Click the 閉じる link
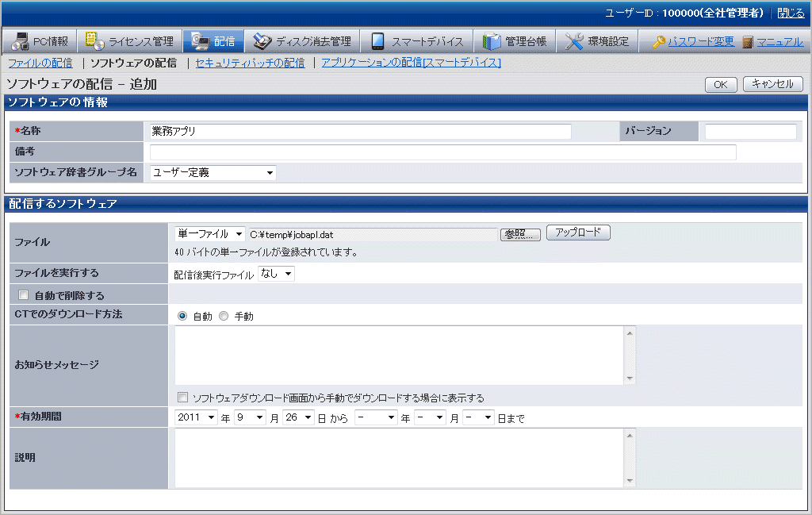The width and height of the screenshot is (812, 515). [791, 13]
